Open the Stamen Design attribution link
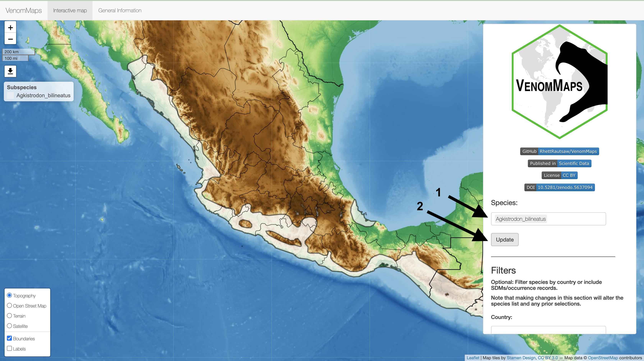The image size is (644, 361). [521, 358]
